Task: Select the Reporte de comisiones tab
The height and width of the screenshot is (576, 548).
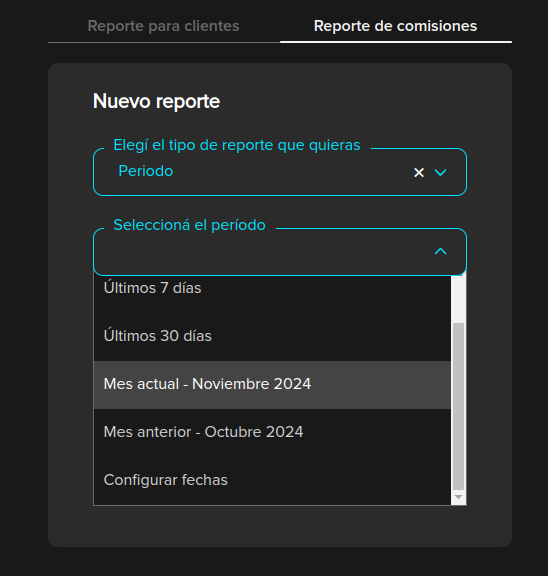Action: click(x=396, y=26)
